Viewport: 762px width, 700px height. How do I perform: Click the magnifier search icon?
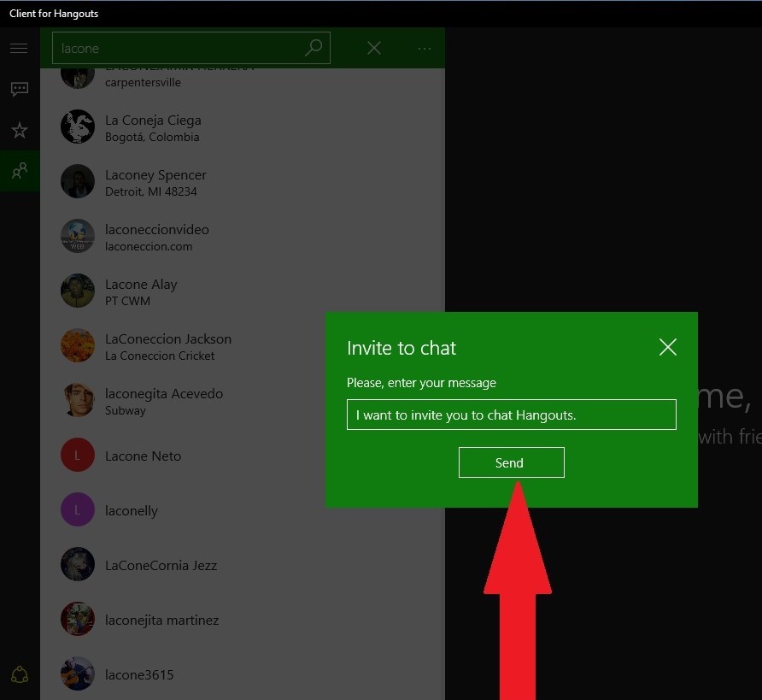point(314,48)
